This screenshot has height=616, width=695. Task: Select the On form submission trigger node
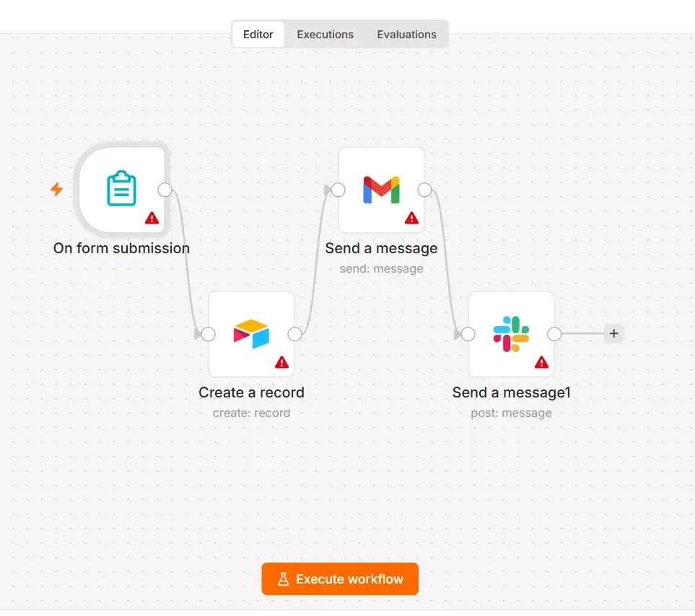tap(121, 190)
